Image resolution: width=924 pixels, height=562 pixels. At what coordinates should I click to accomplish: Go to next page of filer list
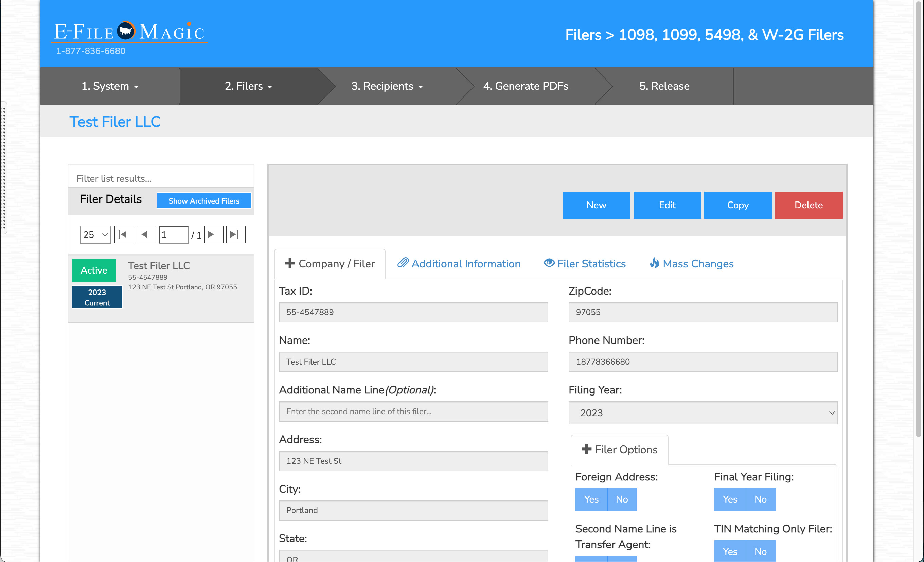coord(213,234)
